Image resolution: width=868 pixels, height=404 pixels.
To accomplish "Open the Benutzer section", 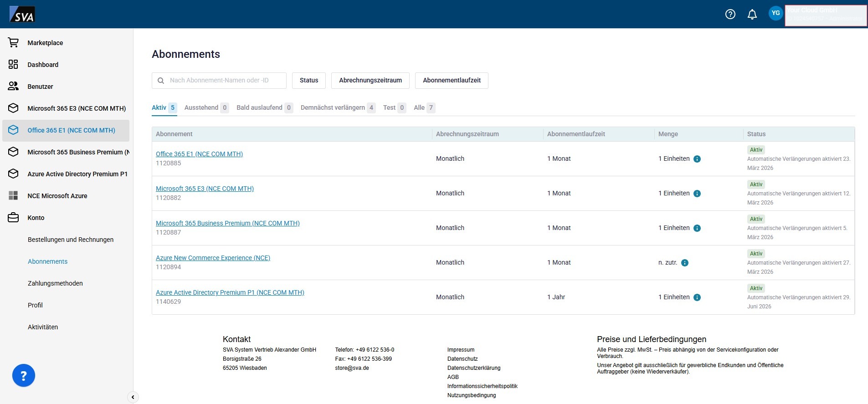I will (40, 87).
